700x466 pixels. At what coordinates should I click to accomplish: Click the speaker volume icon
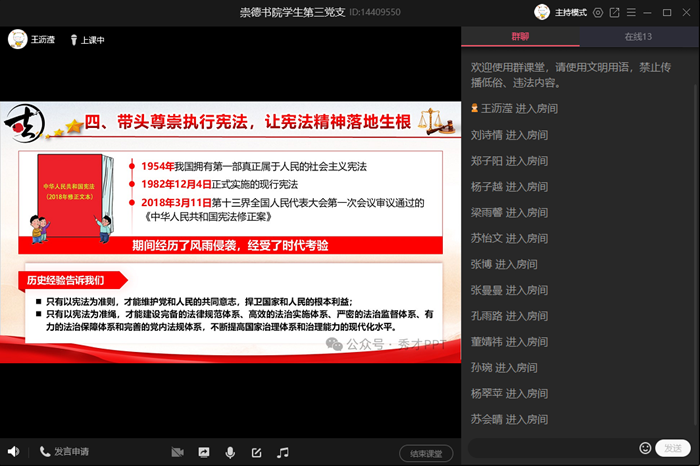(13, 452)
